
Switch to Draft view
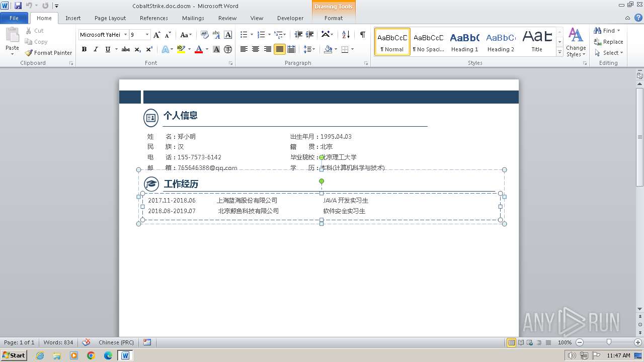[x=548, y=342]
